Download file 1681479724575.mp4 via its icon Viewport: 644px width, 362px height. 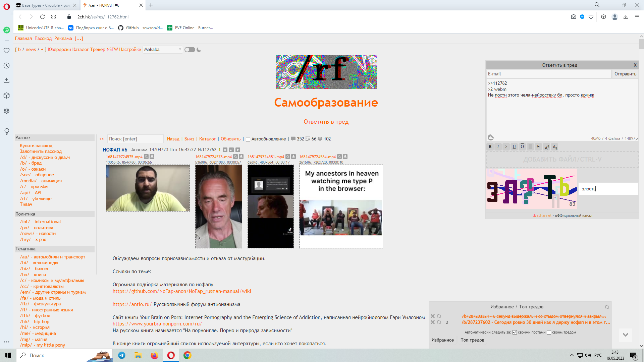click(x=152, y=157)
